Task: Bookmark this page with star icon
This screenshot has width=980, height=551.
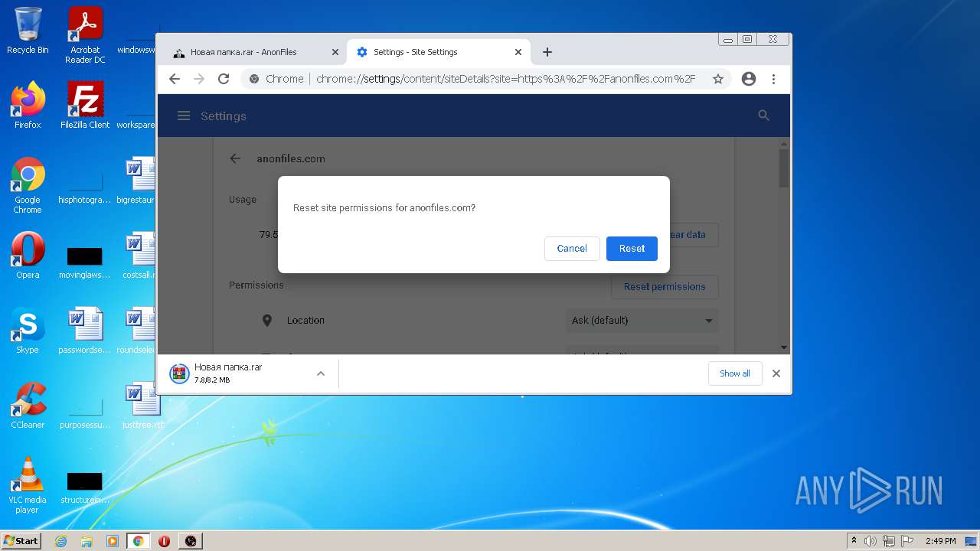Action: pos(718,79)
